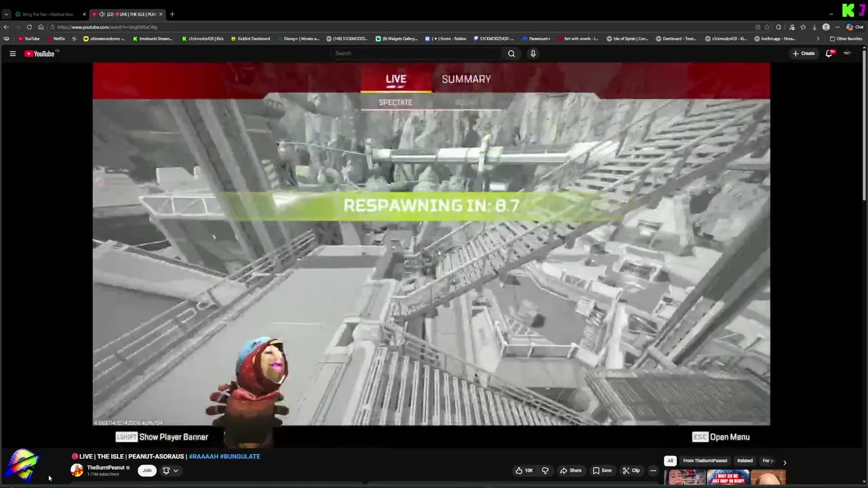The height and width of the screenshot is (488, 868).
Task: Open the YouTube account avatar menu
Action: coord(847,54)
